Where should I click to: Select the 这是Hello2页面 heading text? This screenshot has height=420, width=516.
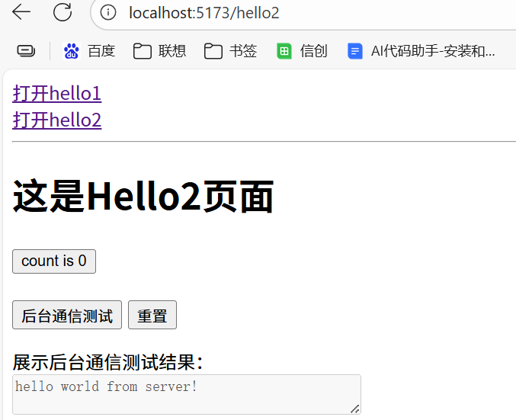[143, 196]
